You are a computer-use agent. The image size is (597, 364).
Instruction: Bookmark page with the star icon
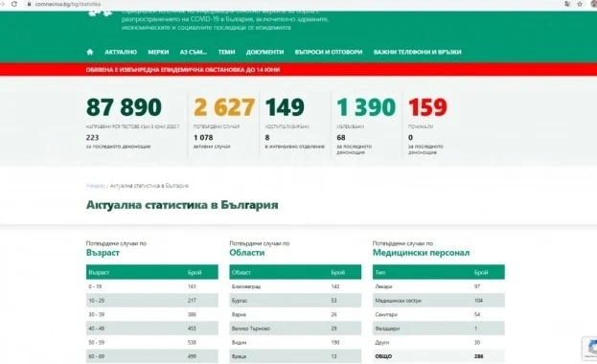pyautogui.click(x=580, y=4)
